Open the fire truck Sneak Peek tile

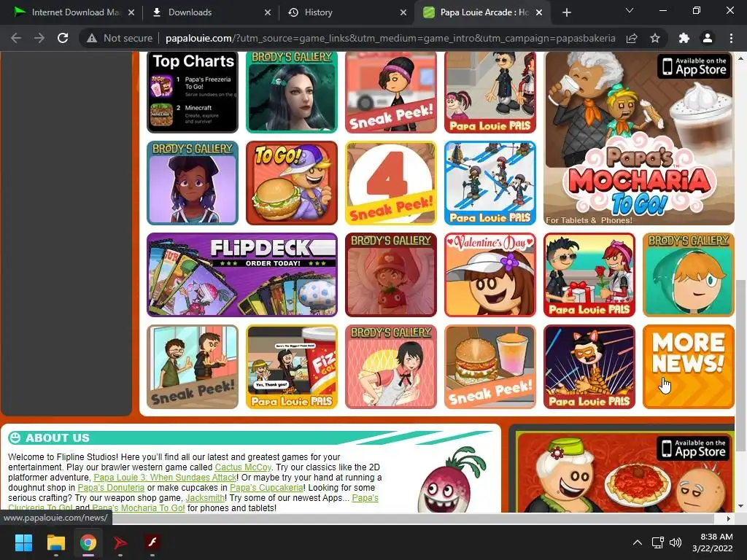391,92
